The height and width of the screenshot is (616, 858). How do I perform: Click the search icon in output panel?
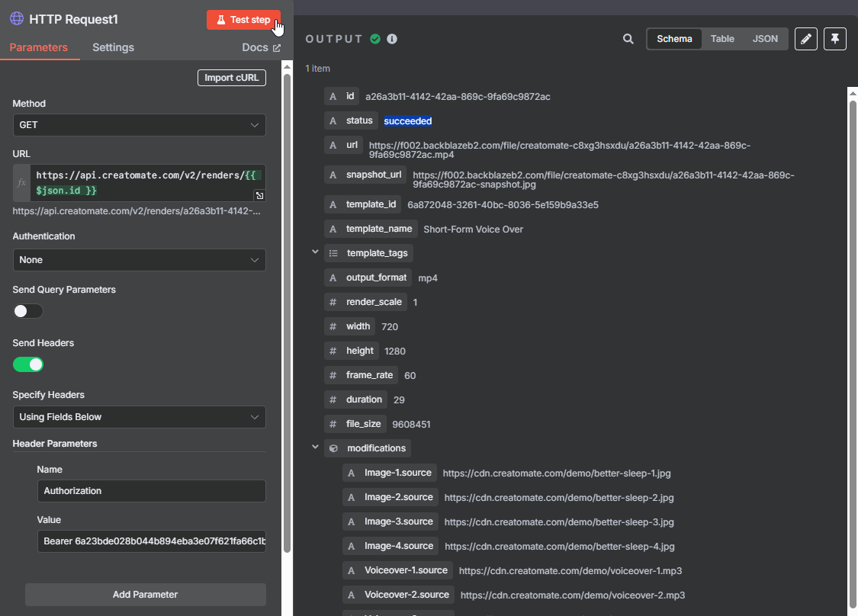628,39
